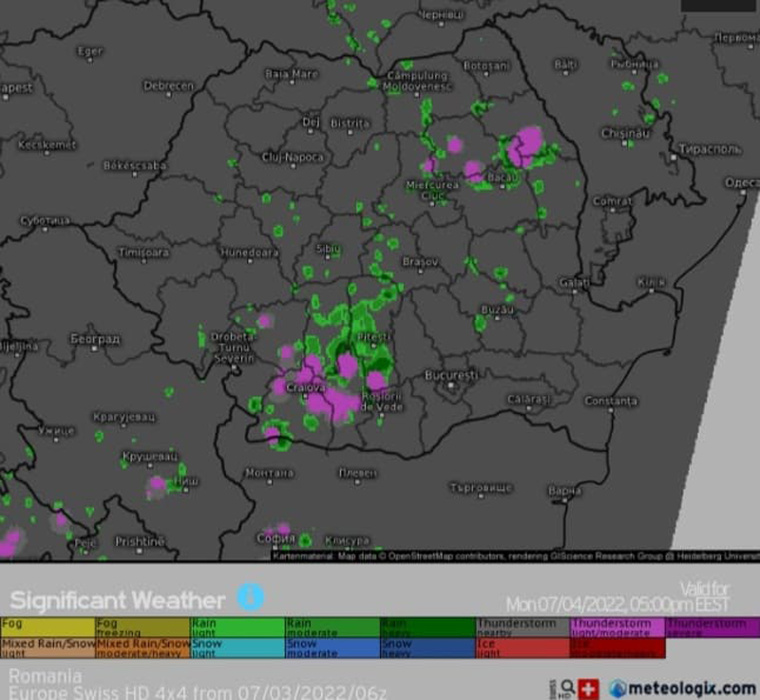Screen dimensions: 760x700
Task: Pick the Ice light legend swatch
Action: coord(522,648)
